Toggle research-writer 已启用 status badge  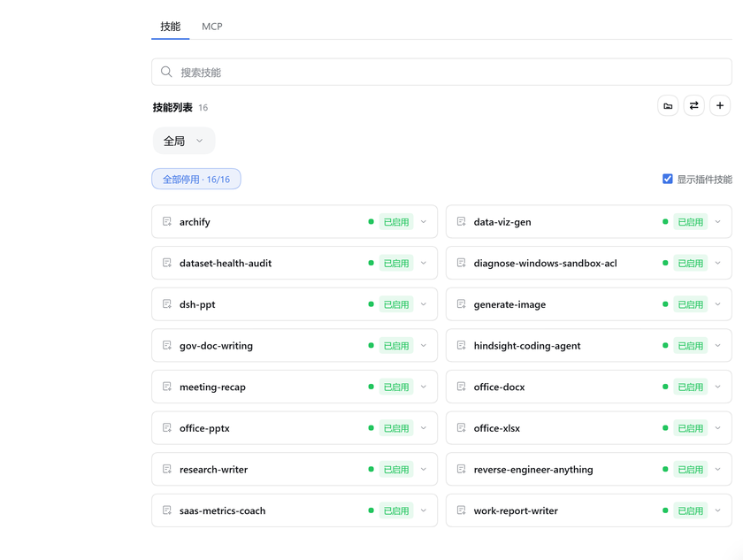(396, 469)
